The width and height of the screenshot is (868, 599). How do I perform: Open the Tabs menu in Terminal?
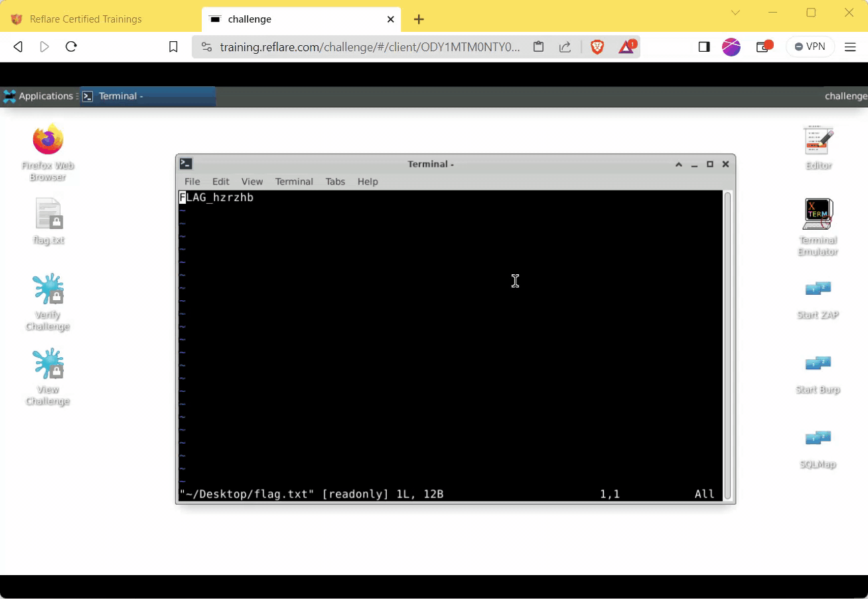335,181
